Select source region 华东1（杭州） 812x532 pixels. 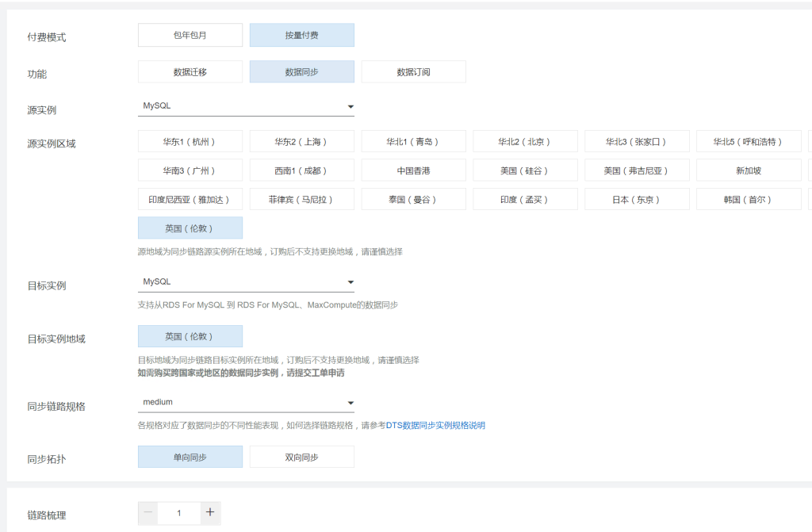click(x=190, y=141)
